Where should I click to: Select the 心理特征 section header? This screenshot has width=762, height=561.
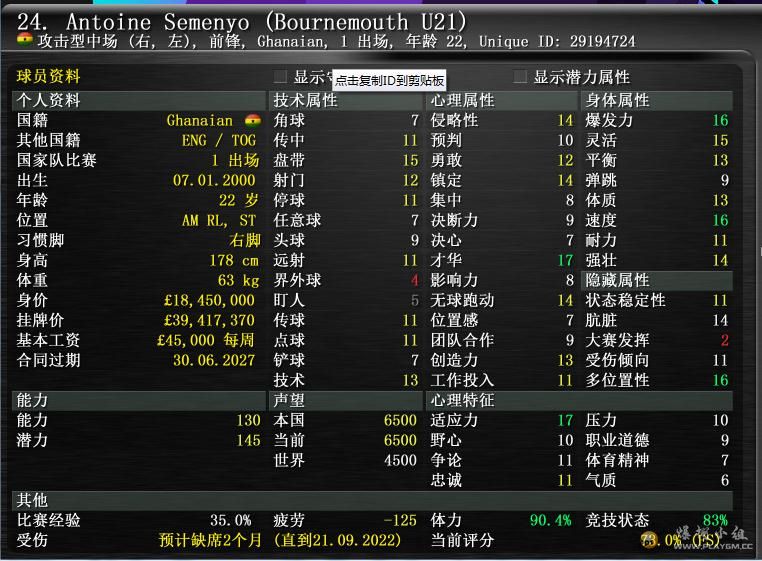point(580,400)
